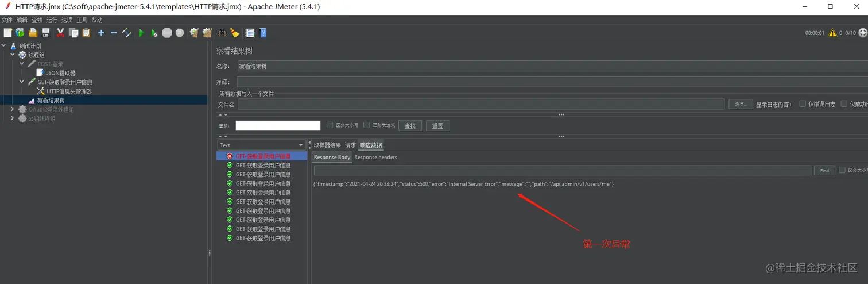Open the Templates toolbar icon
This screenshot has height=284, width=868.
pos(20,33)
